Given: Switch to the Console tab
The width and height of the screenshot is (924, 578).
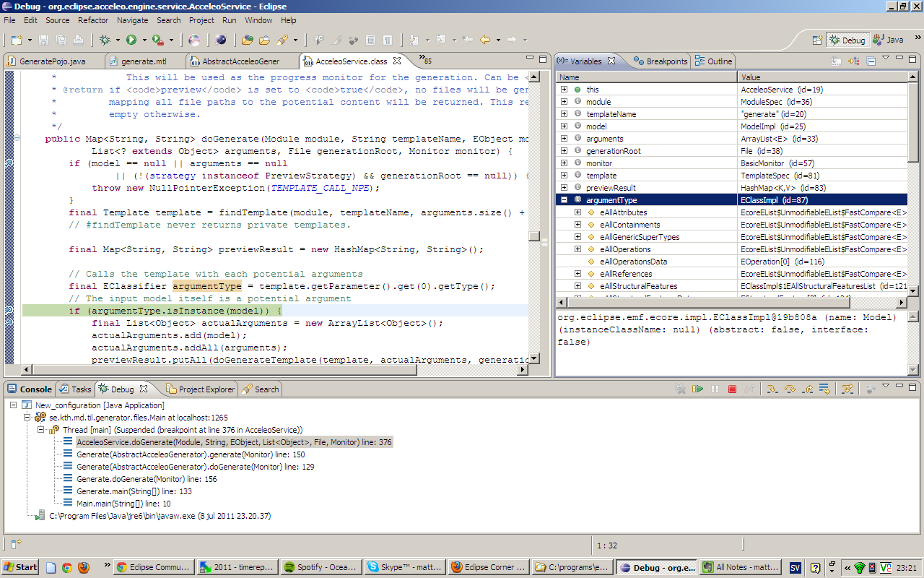Looking at the screenshot, I should pos(30,389).
